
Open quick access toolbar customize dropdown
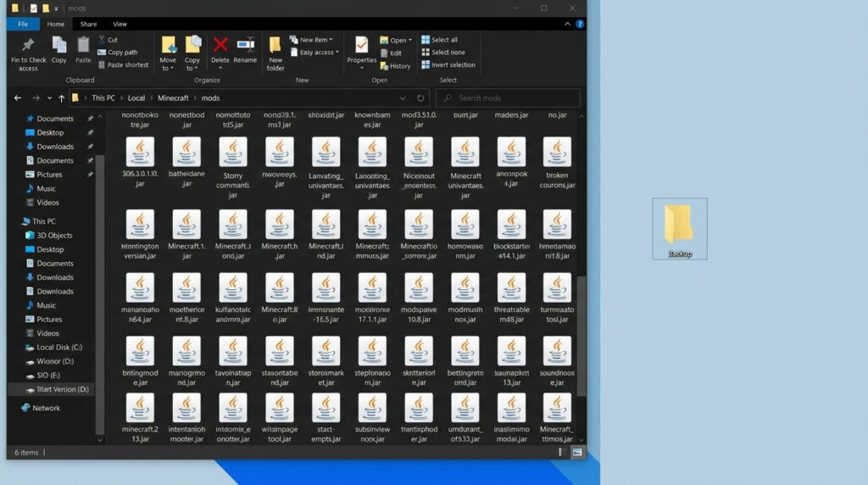57,8
